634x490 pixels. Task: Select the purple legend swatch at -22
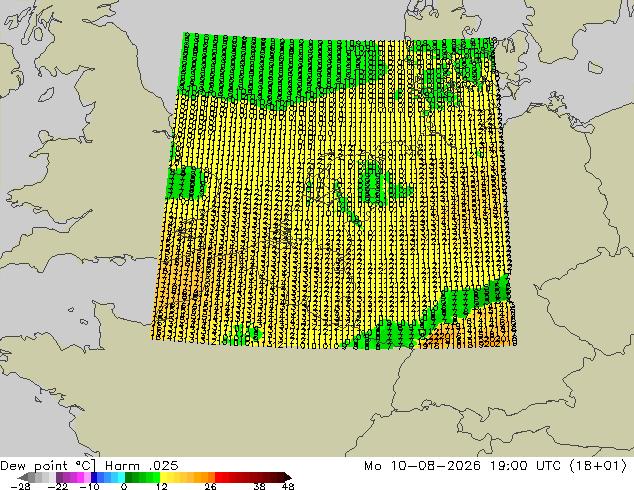59,478
